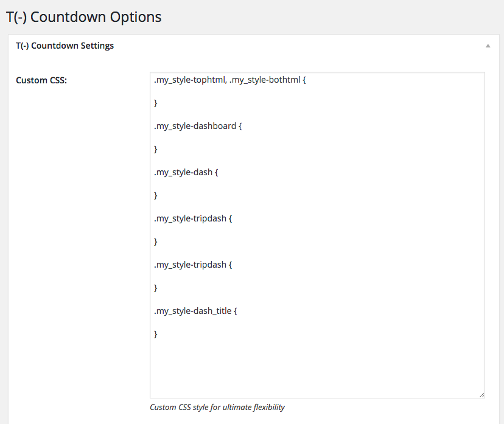Click the textarea resize grip icon
Viewport: 504px width, 424px height.
[481, 395]
